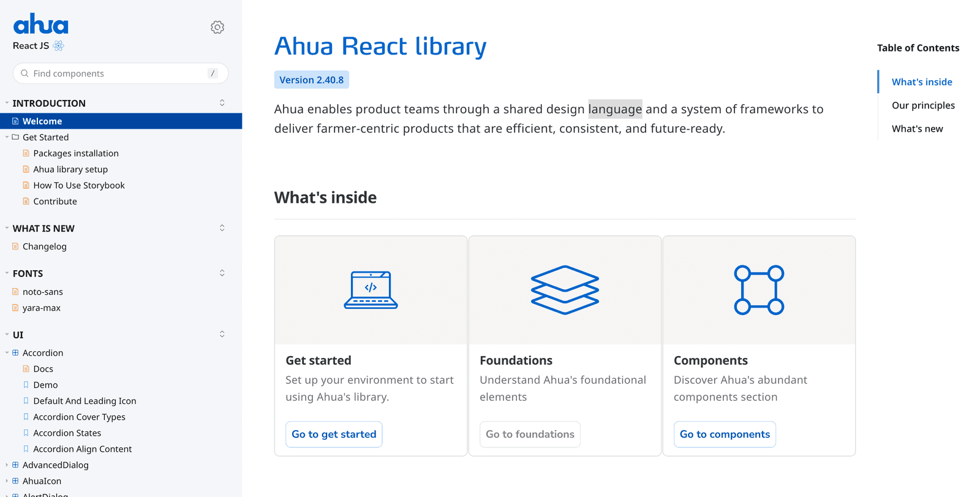Viewport: 980px width, 497px height.
Task: Collapse the UI section with its chevrons
Action: 222,335
